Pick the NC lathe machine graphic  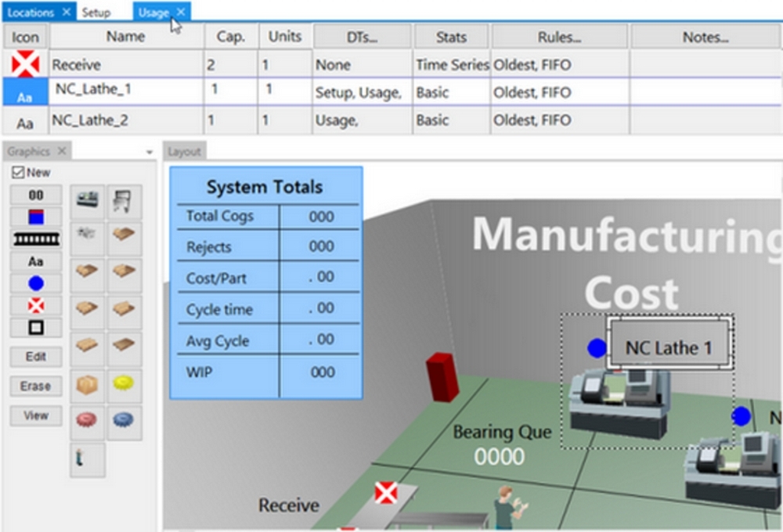pos(88,201)
